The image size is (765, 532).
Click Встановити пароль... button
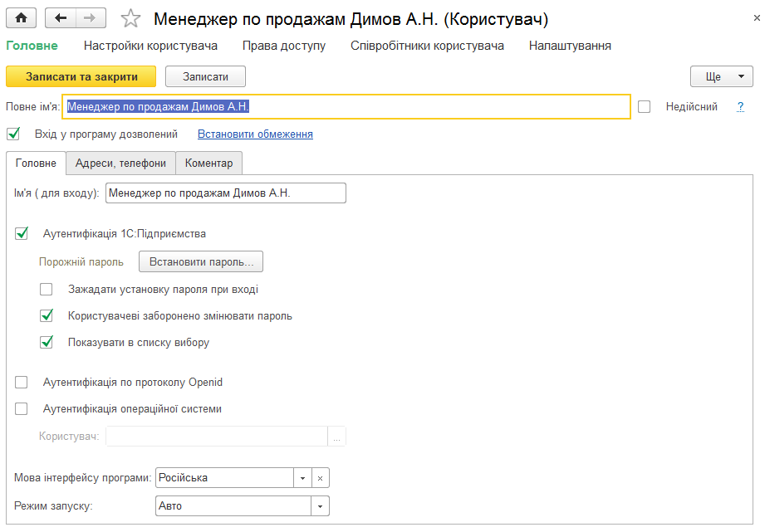[x=201, y=262]
